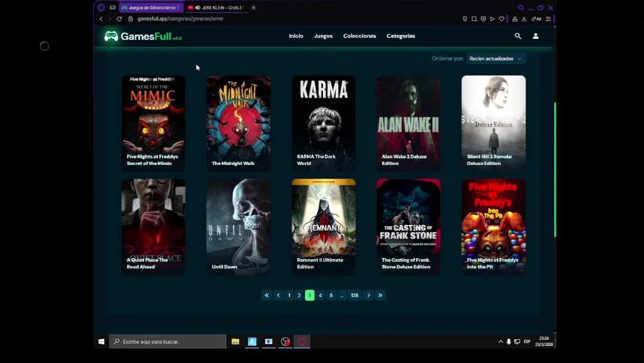Open KARMA The Dark World game card

click(x=324, y=123)
